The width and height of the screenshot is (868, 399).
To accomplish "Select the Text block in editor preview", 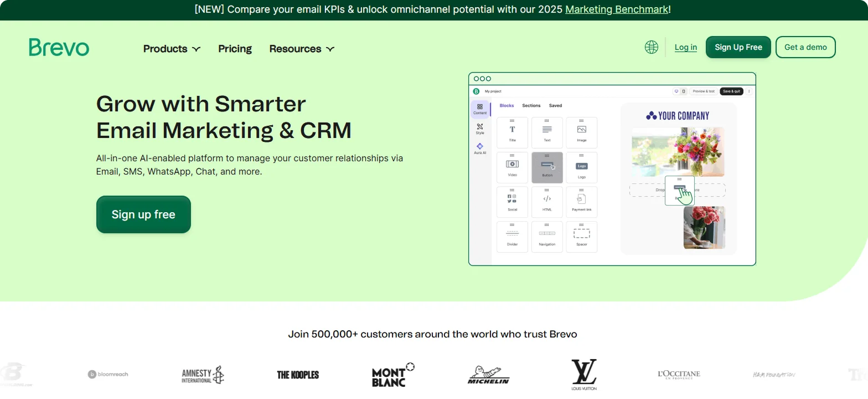I will click(x=547, y=132).
